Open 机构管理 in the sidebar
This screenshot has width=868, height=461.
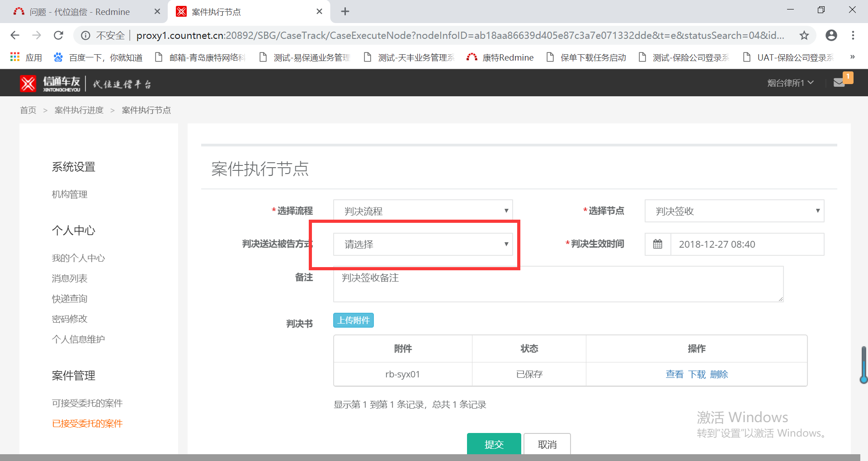[x=70, y=194]
